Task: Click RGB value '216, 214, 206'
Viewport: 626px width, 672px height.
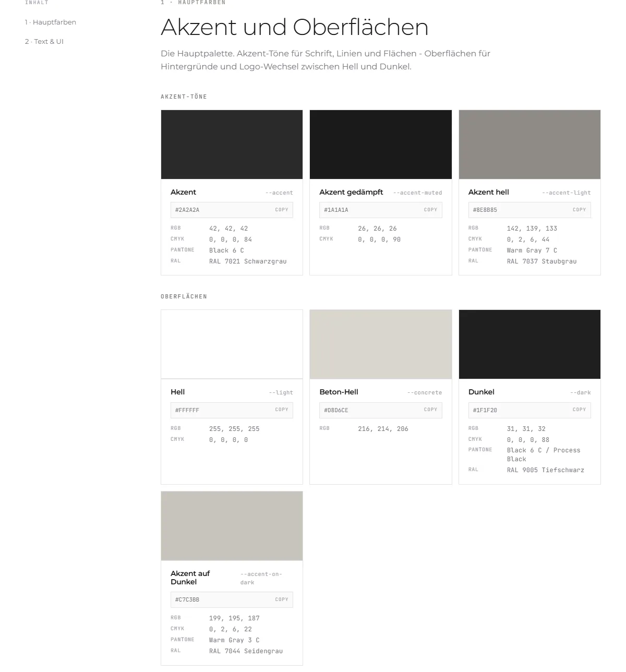Action: (383, 429)
